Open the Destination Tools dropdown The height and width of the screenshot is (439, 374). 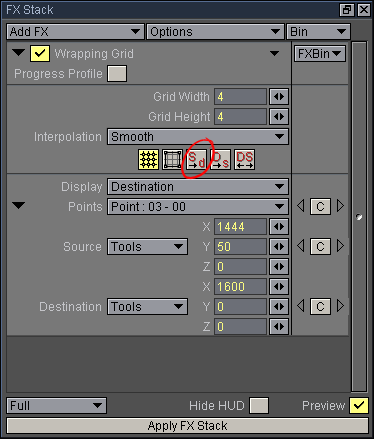tap(147, 307)
